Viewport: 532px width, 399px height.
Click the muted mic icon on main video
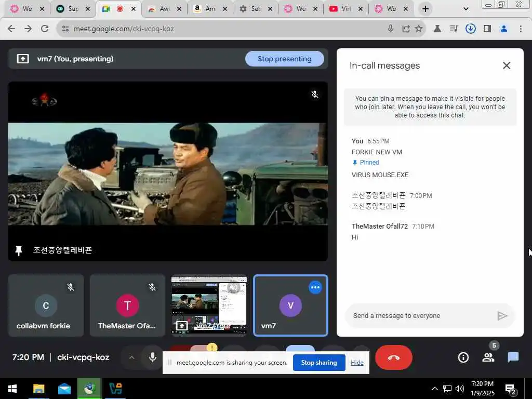point(315,95)
